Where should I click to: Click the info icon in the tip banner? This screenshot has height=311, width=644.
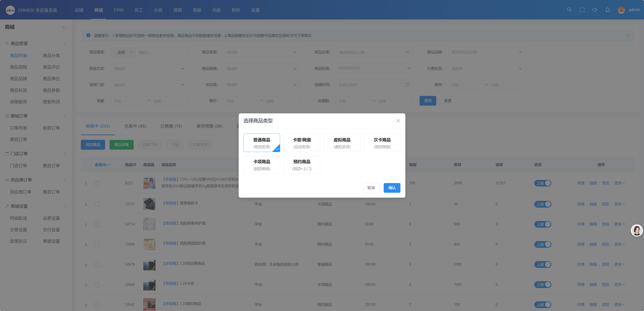(88, 35)
